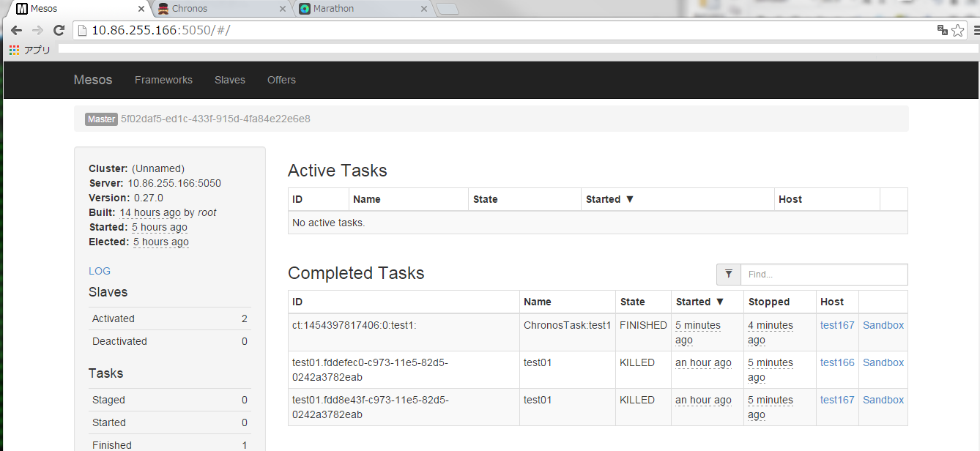Click the browser back arrow
This screenshot has height=451, width=980.
coord(16,30)
